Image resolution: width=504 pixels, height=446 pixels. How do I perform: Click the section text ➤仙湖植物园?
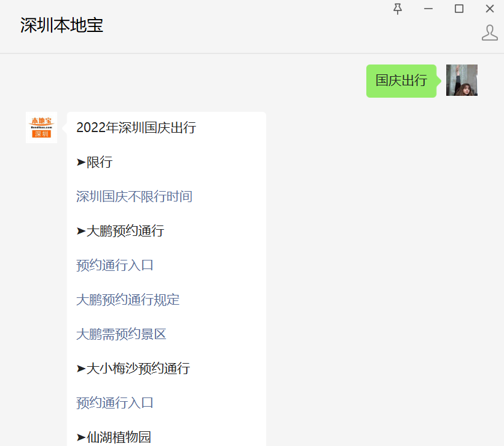[114, 437]
